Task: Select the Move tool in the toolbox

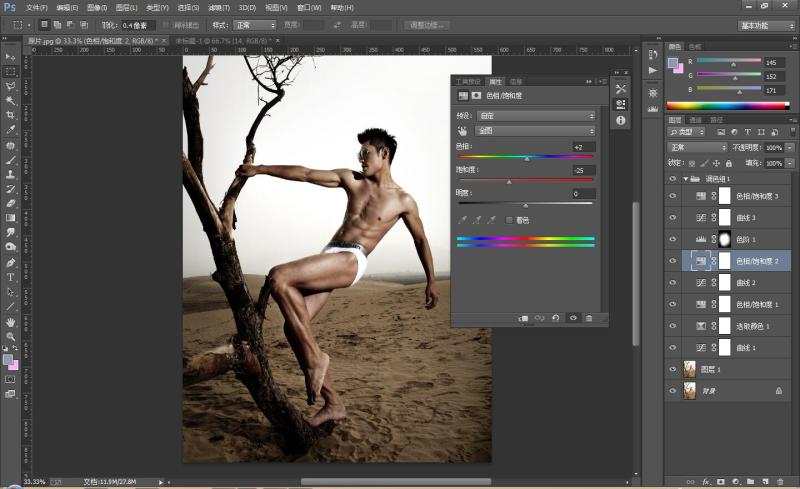Action: click(x=10, y=56)
